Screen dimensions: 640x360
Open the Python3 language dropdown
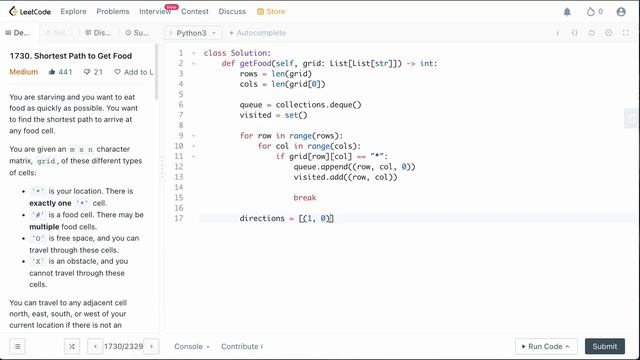193,33
